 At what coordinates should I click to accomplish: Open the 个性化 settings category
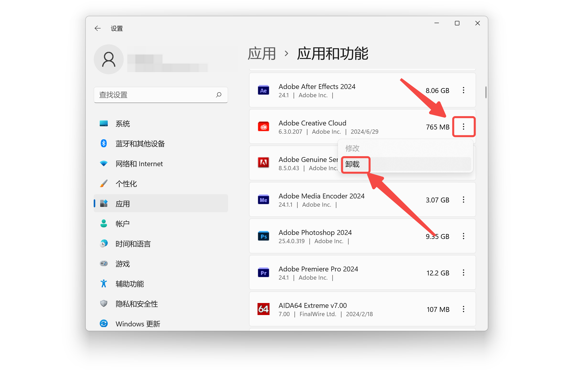161,184
